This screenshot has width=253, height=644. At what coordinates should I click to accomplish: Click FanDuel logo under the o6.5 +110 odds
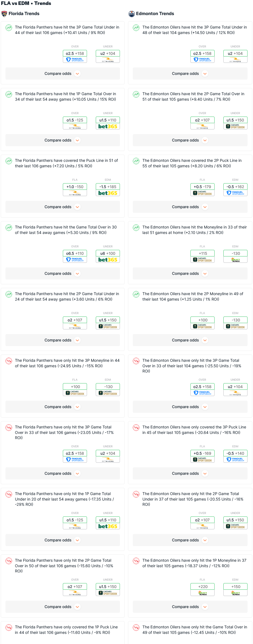75,259
